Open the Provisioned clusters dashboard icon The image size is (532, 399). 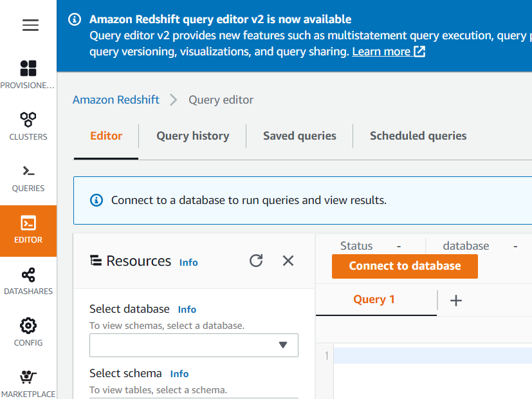pyautogui.click(x=28, y=68)
